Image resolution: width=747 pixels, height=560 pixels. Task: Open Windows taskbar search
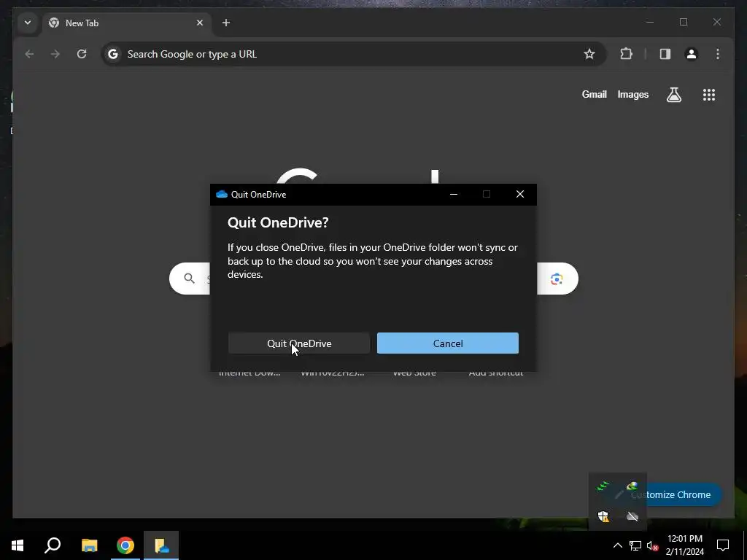[53, 545]
